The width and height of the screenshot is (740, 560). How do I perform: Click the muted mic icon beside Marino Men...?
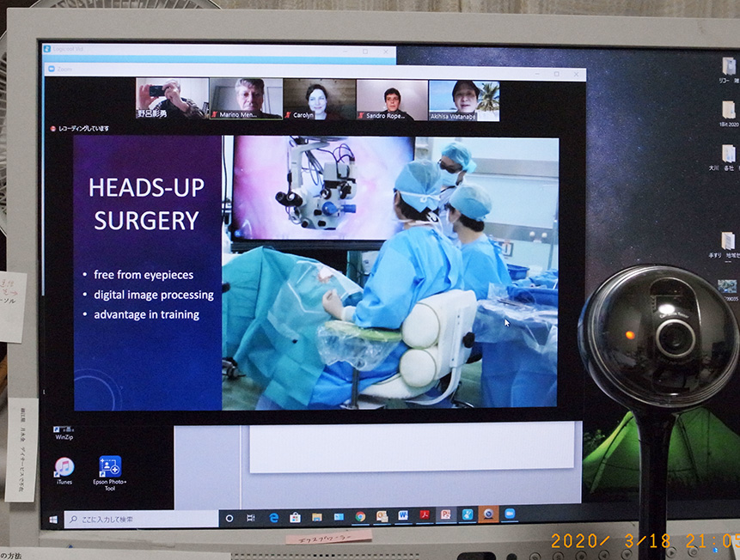pyautogui.click(x=215, y=114)
